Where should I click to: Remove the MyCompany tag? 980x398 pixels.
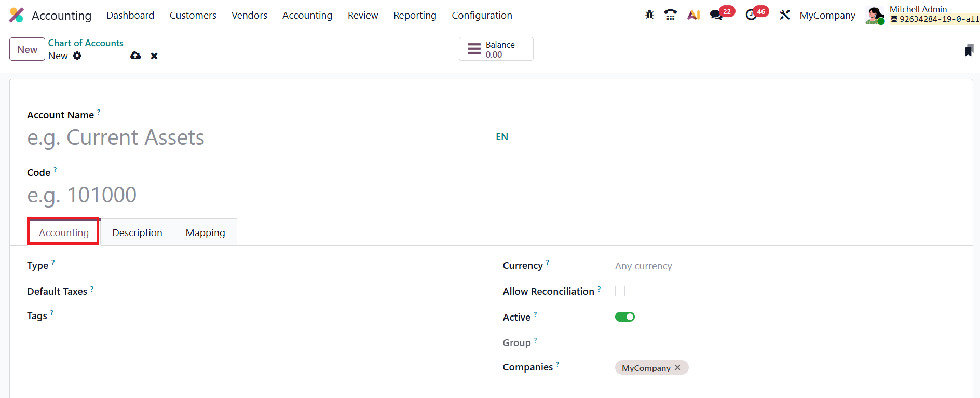tap(678, 367)
